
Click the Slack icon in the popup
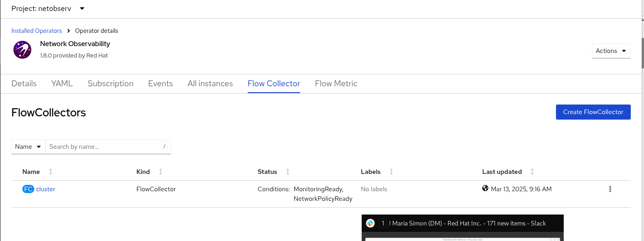tap(370, 223)
